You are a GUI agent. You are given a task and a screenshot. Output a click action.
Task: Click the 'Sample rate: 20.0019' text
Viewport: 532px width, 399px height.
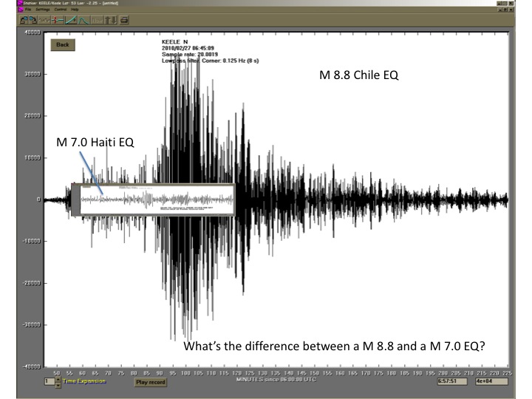190,54
